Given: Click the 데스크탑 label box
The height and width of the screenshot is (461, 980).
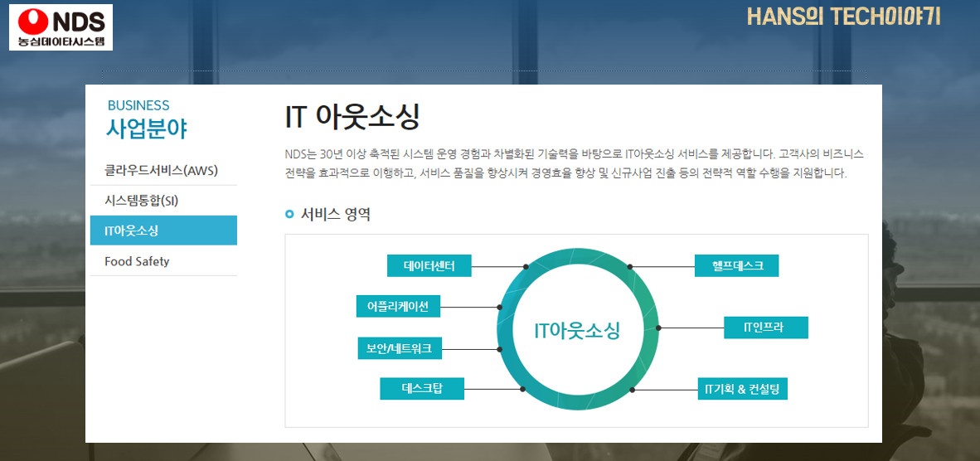Looking at the screenshot, I should pos(422,389).
